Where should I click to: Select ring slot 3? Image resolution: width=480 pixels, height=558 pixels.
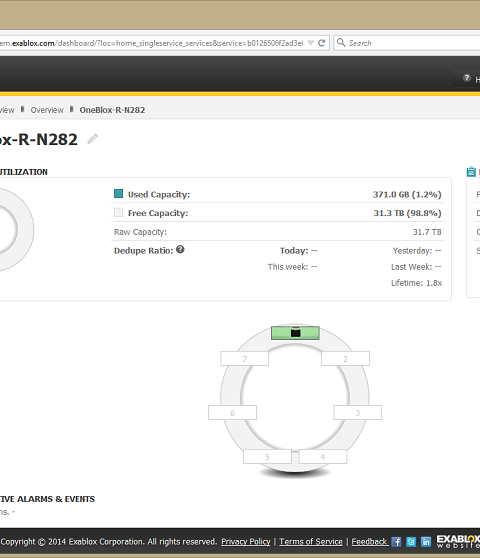pos(358,413)
